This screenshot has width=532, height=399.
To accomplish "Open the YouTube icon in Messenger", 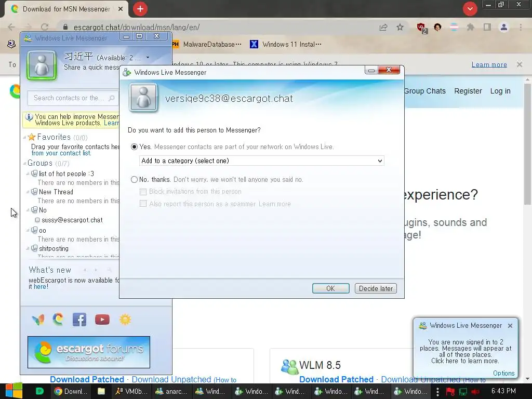I will coord(102,320).
